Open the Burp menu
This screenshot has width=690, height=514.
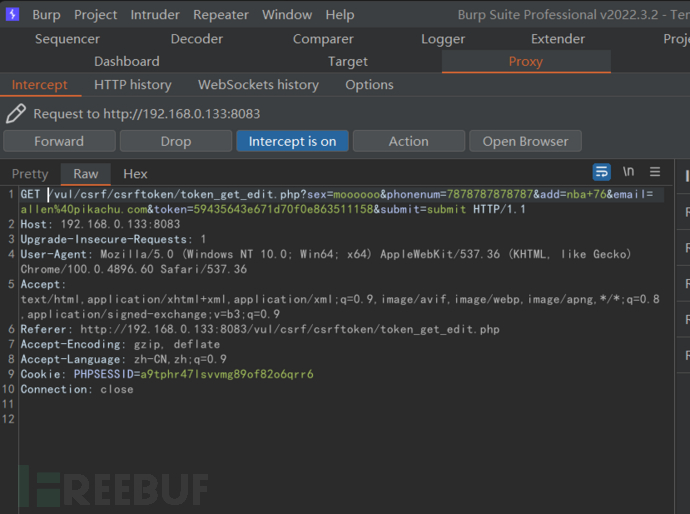(x=46, y=15)
